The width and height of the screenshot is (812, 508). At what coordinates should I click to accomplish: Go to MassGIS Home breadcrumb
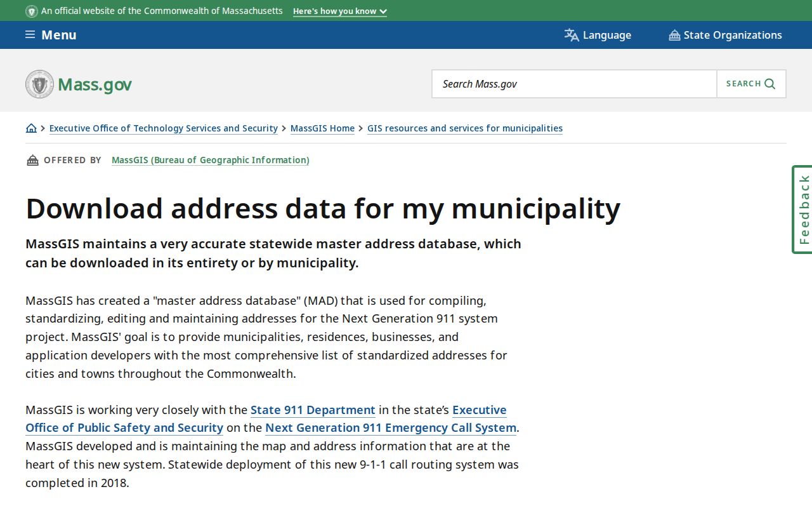pos(322,128)
